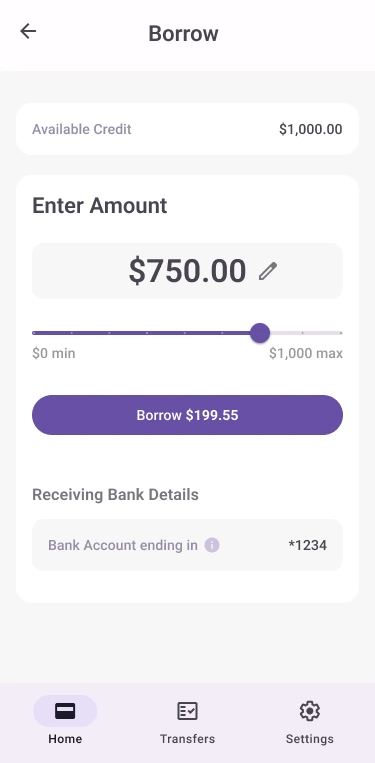Tap the Home card icon

pyautogui.click(x=65, y=711)
